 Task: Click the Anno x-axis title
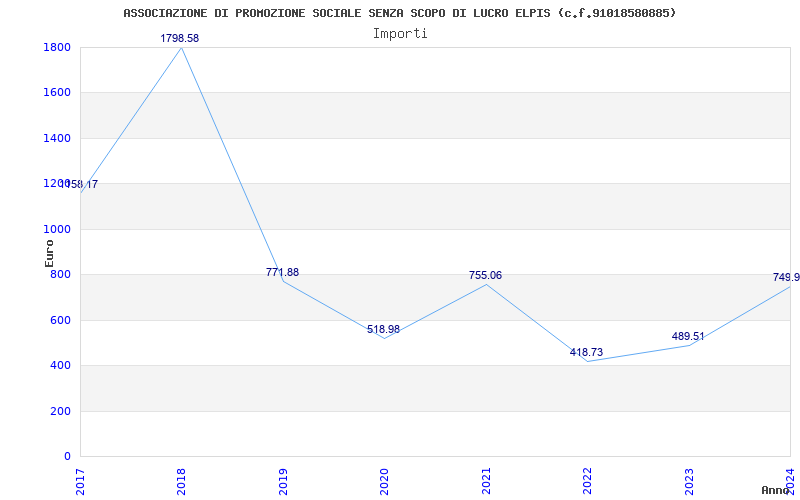pos(775,490)
